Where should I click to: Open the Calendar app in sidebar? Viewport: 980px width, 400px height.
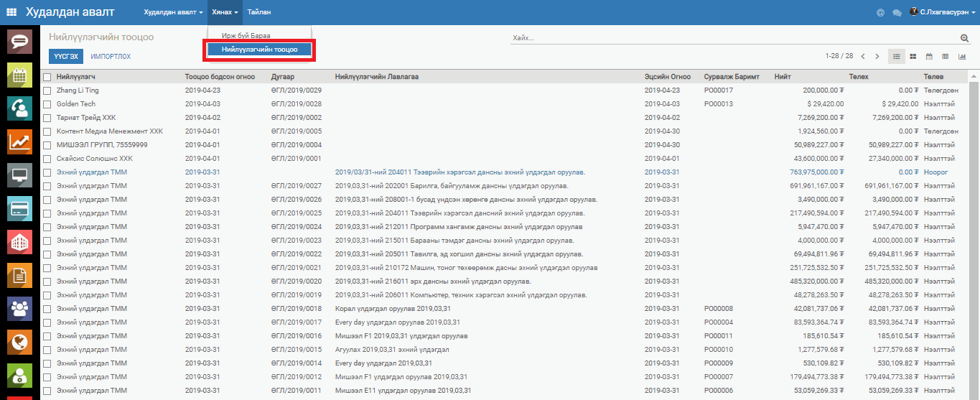(x=19, y=75)
